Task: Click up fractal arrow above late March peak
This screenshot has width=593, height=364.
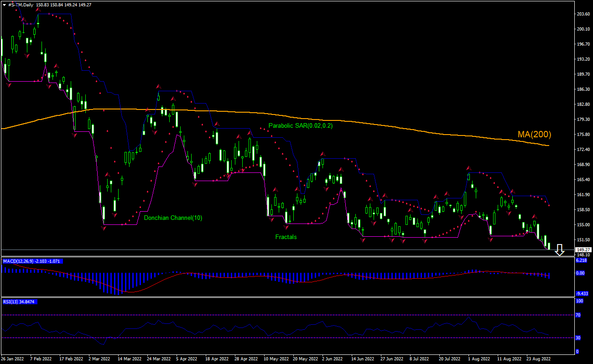Action: point(158,86)
